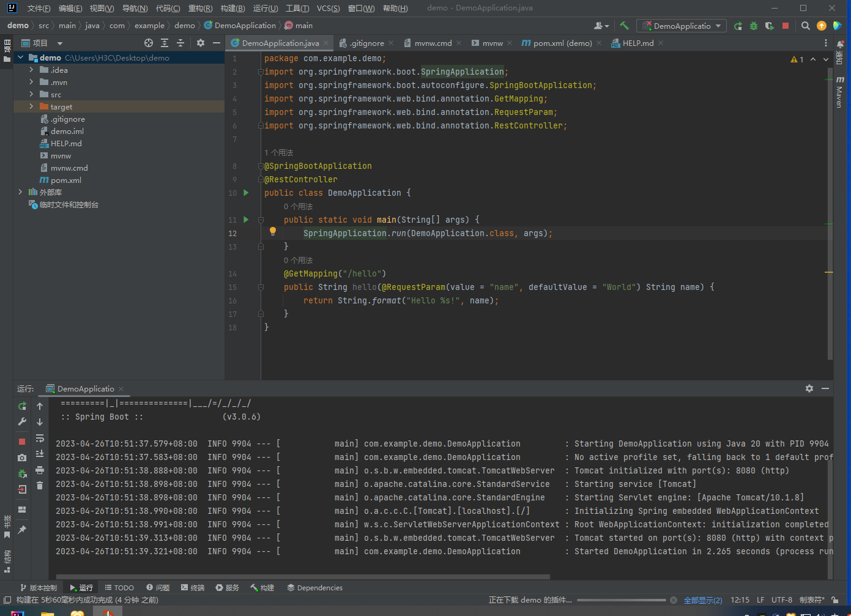Screen dimensions: 851x616
Task: Clear console output with trash icon
Action: click(40, 486)
